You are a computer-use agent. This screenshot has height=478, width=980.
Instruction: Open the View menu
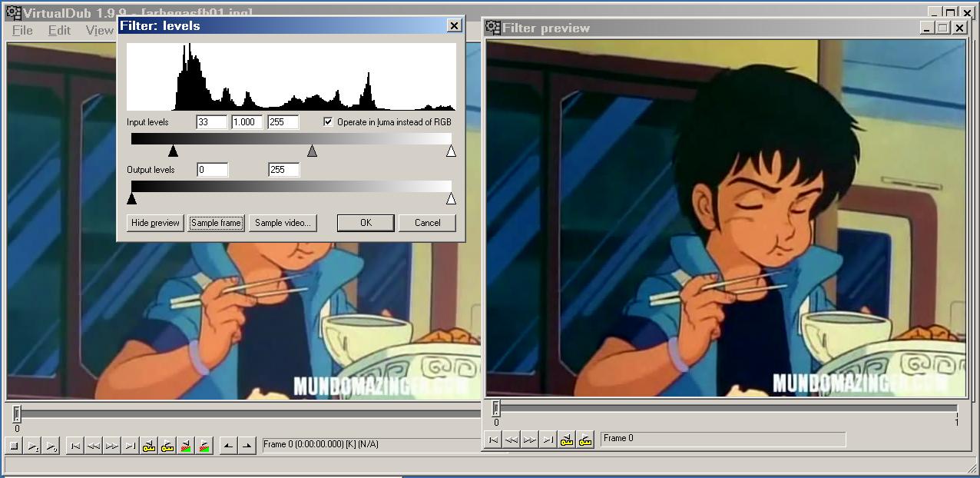click(x=99, y=31)
